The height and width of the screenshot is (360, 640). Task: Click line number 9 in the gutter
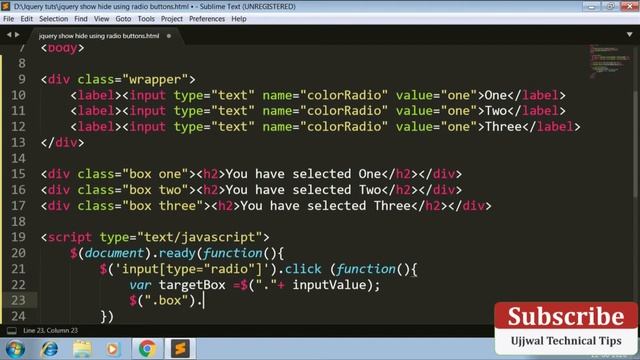[x=22, y=79]
